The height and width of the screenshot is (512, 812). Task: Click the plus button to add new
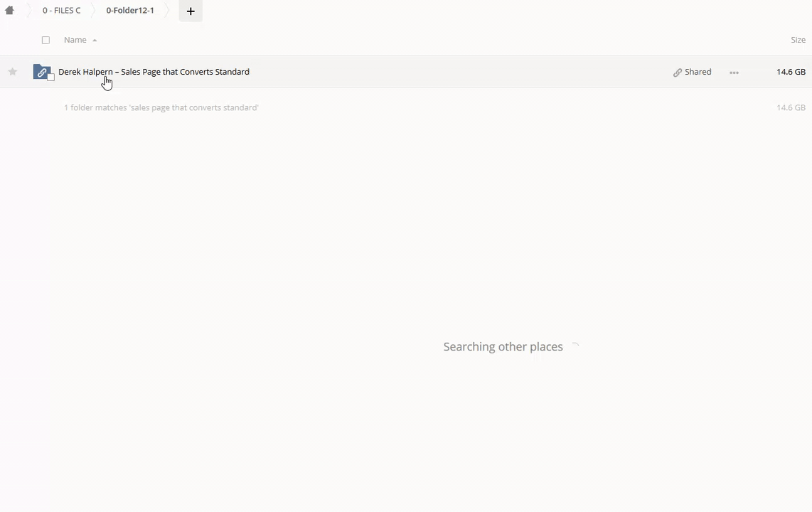click(x=191, y=11)
